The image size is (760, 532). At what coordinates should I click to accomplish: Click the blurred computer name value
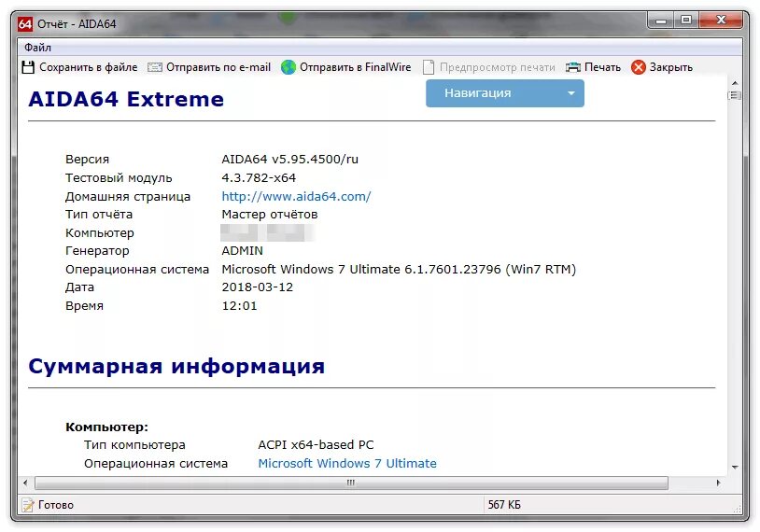(267, 232)
